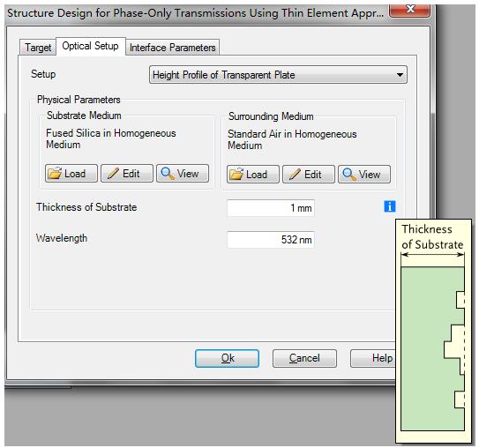The width and height of the screenshot is (479, 448).
Task: Edit the Surrounding Medium with pencil button
Action: point(309,175)
